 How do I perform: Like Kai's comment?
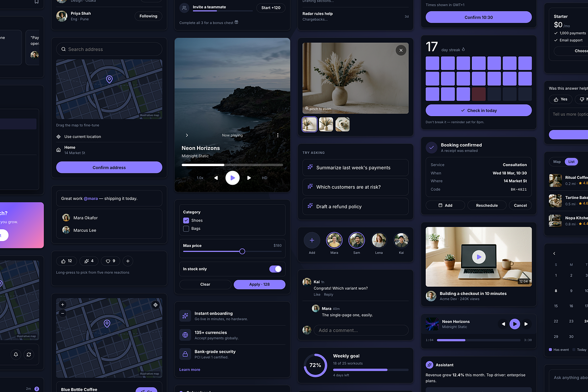click(x=317, y=294)
